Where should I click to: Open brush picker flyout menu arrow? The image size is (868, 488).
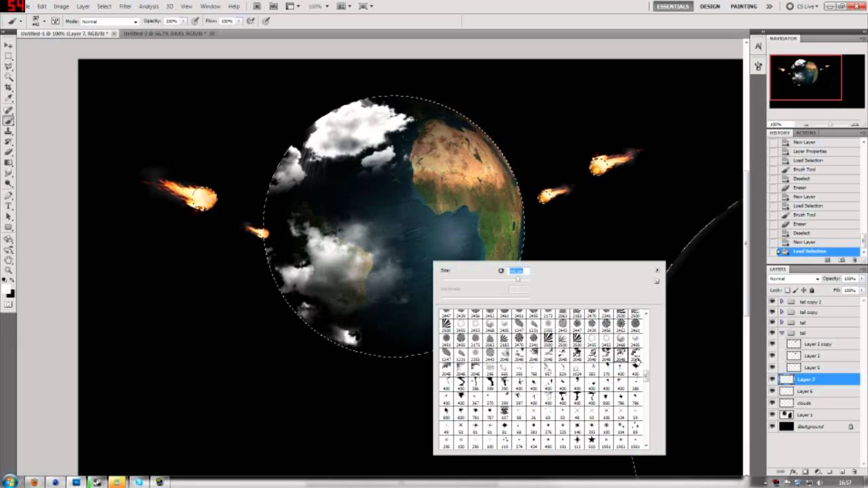(x=656, y=270)
